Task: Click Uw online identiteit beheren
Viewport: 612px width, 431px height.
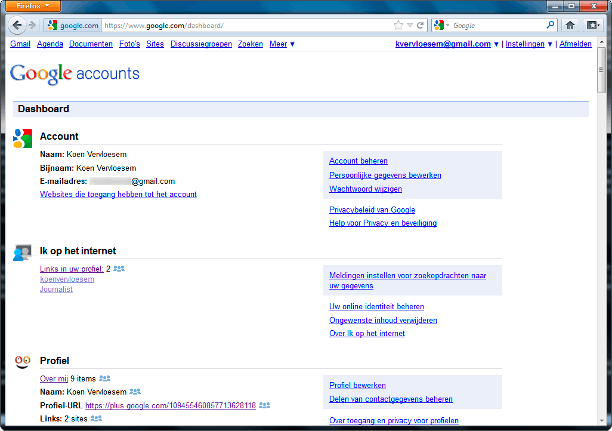Action: 377,306
